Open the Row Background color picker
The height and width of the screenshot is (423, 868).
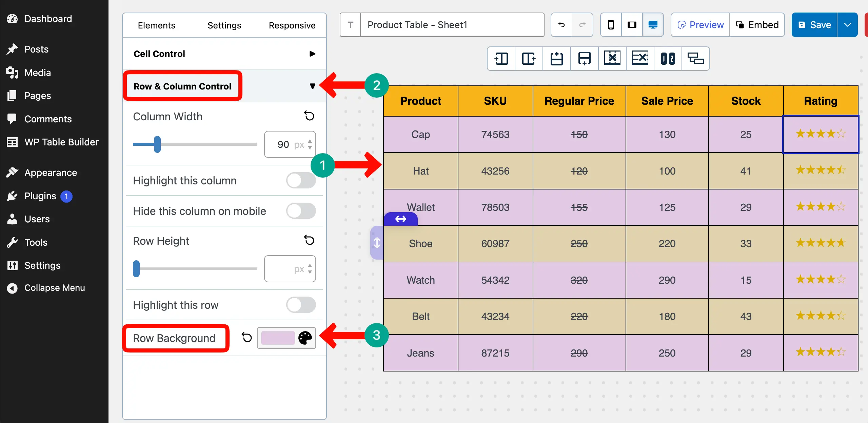tap(305, 338)
